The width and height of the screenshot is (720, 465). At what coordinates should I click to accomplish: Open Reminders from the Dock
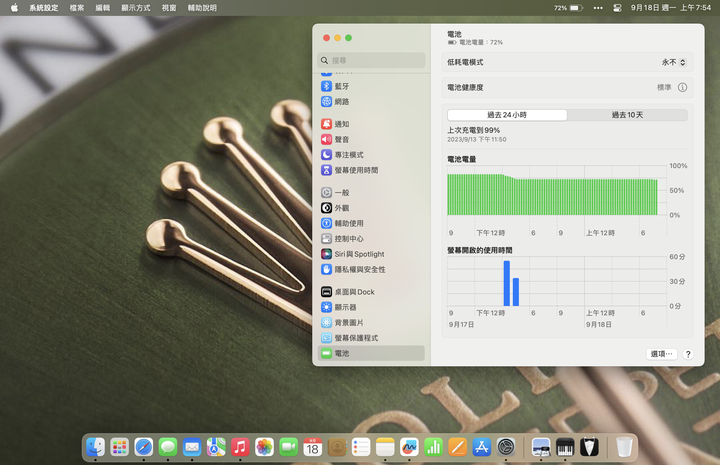(361, 447)
